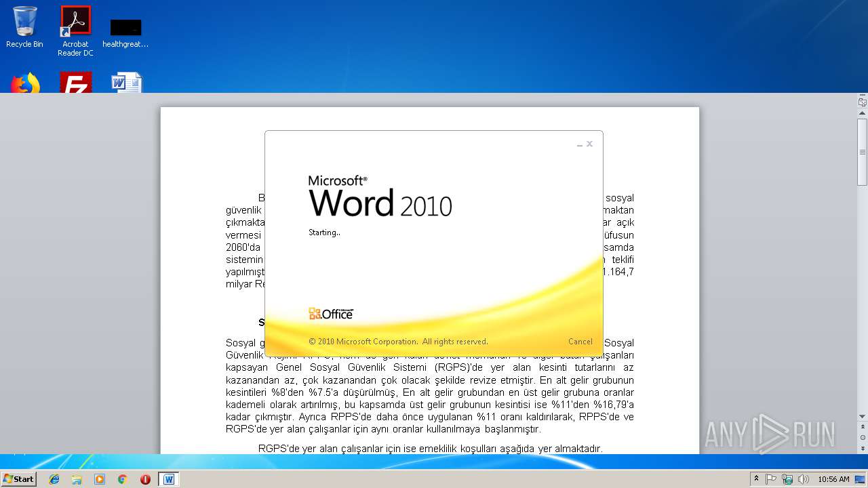Select the healthgreat desktop file icon
868x488 pixels.
pos(125,34)
